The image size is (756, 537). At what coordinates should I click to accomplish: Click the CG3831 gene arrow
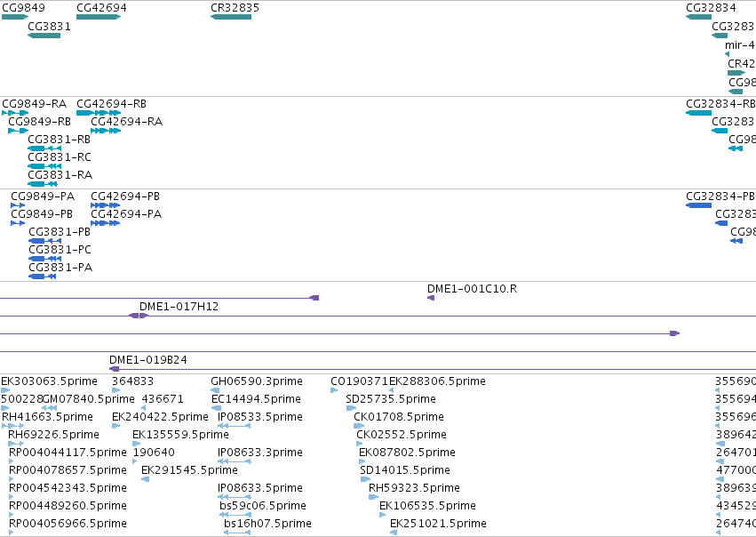pos(44,36)
